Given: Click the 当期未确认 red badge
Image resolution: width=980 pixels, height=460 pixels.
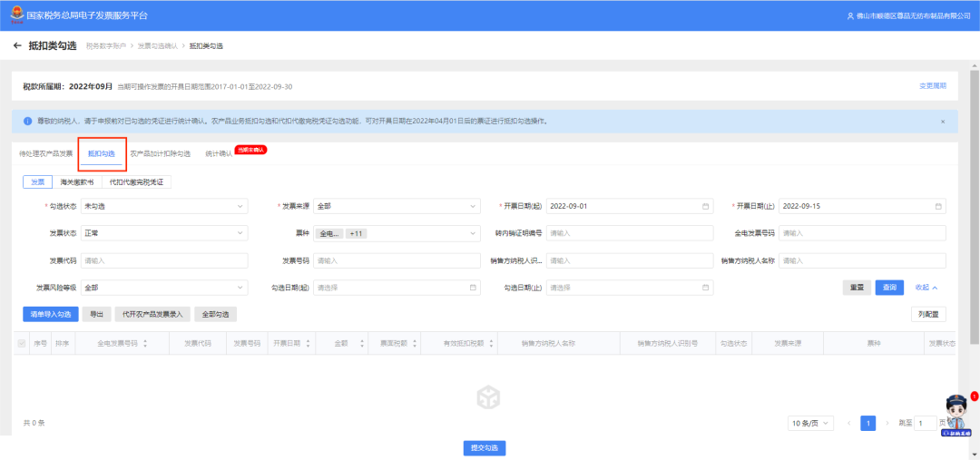Looking at the screenshot, I should tap(250, 150).
